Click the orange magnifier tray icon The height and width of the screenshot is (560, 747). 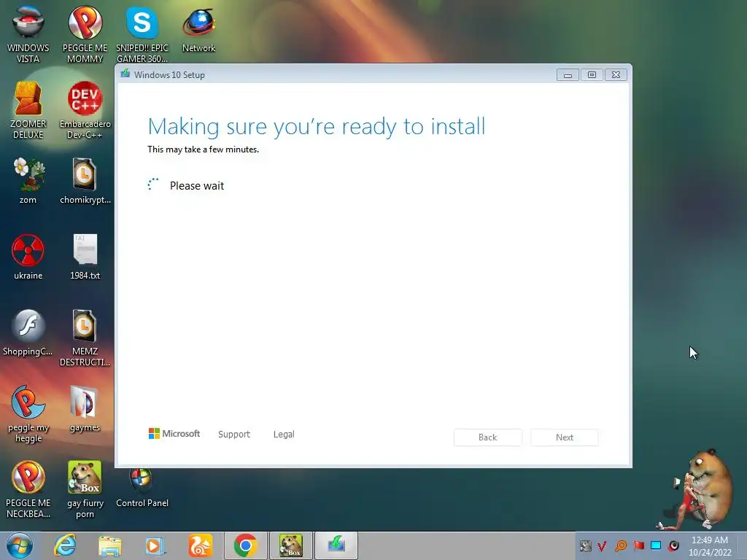pyautogui.click(x=621, y=545)
